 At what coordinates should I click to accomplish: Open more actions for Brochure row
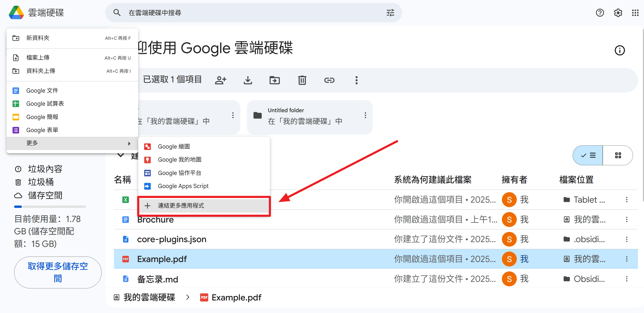pyautogui.click(x=627, y=219)
